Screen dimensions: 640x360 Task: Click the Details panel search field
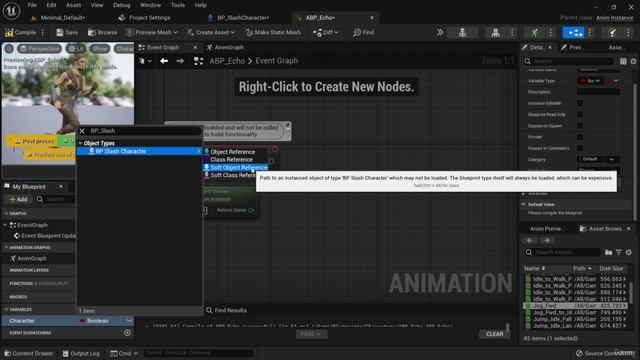click(x=568, y=61)
